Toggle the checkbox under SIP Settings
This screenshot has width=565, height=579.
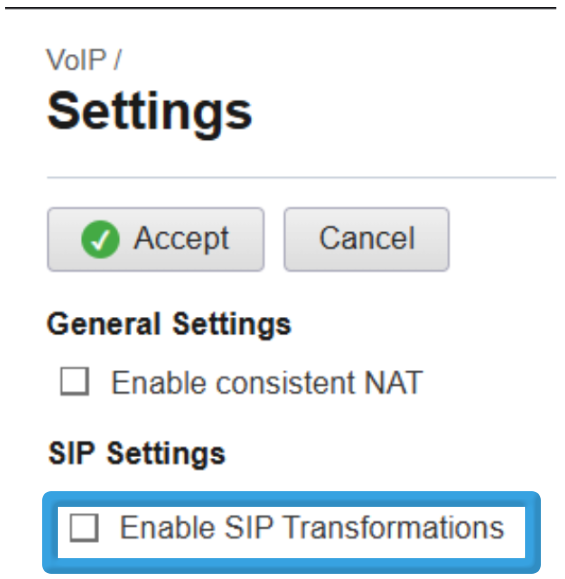[x=84, y=528]
